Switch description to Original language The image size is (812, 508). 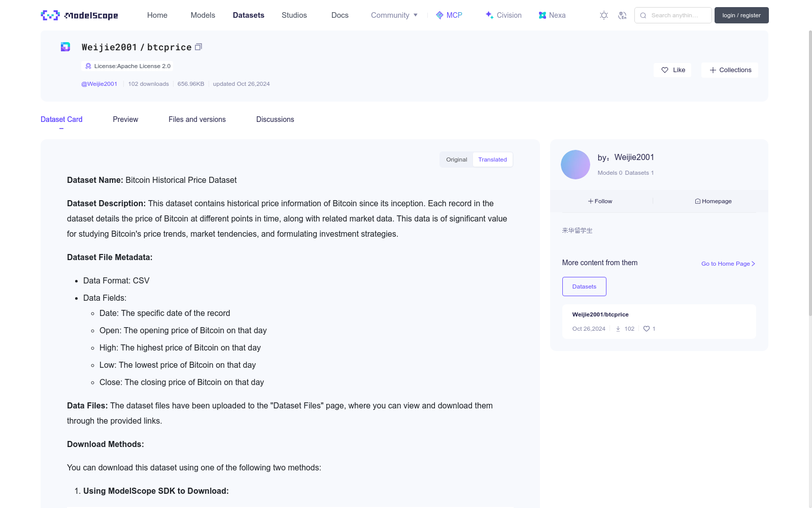point(457,160)
